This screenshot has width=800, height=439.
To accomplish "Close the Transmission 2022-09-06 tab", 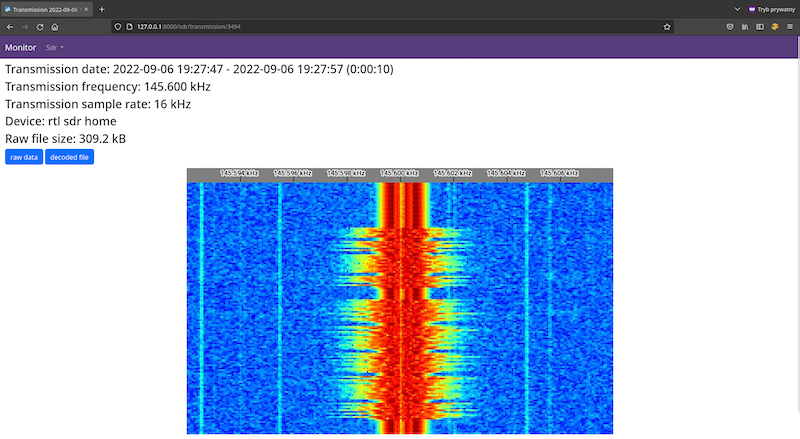I will pyautogui.click(x=86, y=9).
